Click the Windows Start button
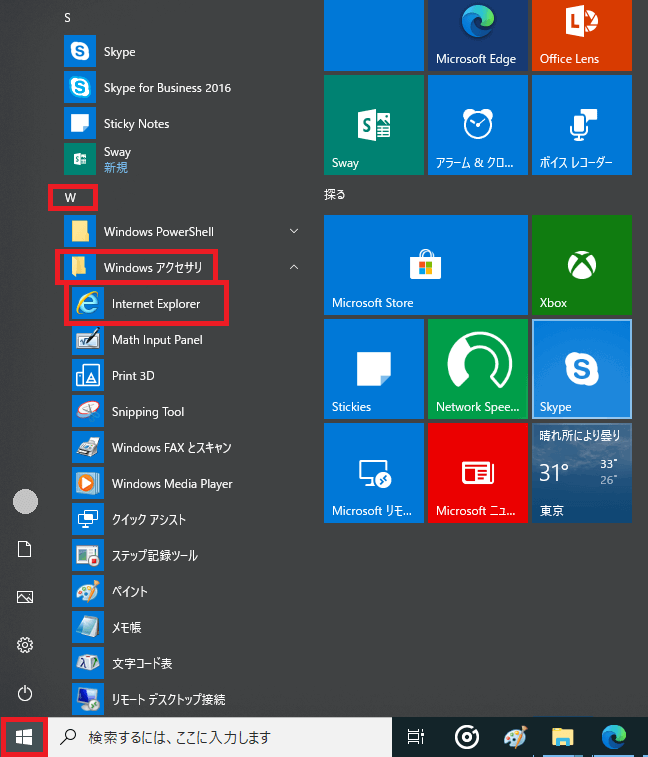This screenshot has height=757, width=648. tap(24, 737)
